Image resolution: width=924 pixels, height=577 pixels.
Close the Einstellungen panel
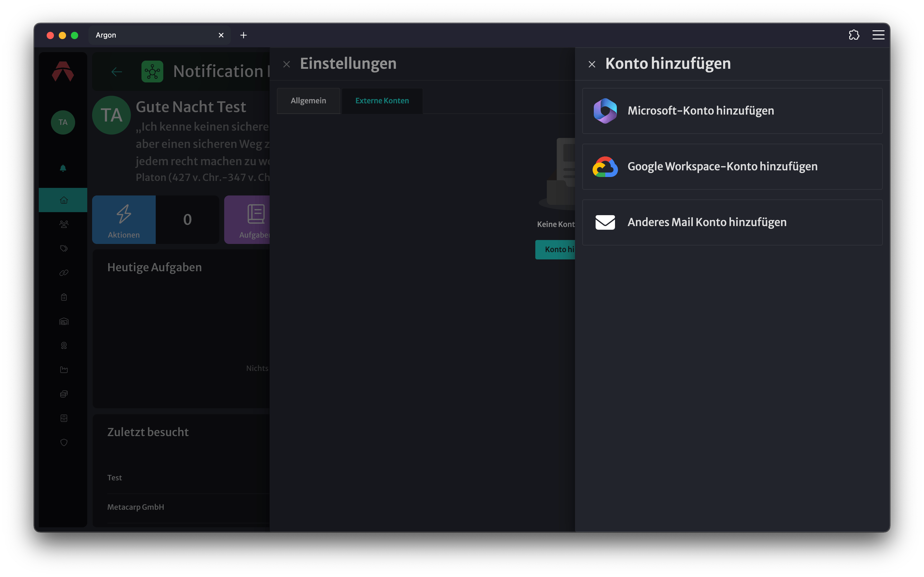tap(287, 64)
